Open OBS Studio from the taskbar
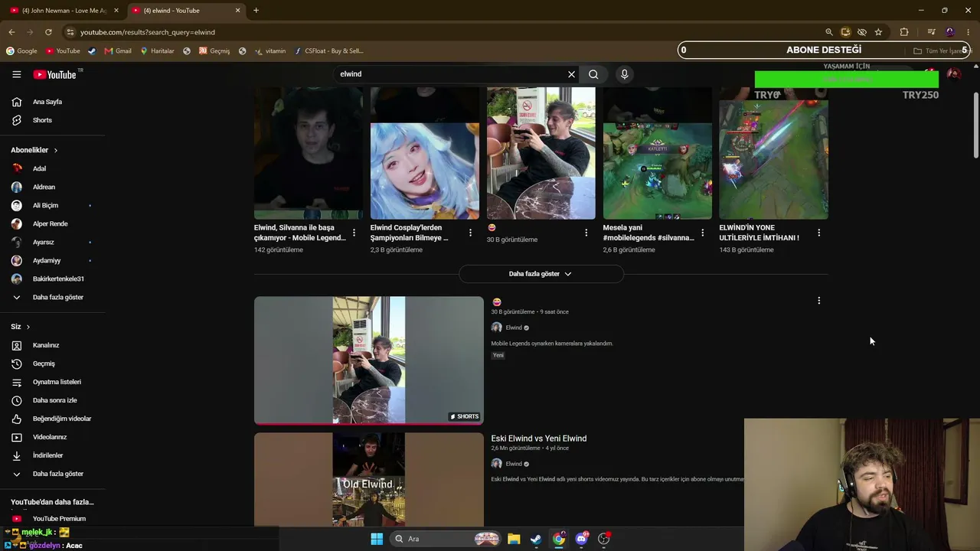This screenshot has width=980, height=551. (604, 539)
